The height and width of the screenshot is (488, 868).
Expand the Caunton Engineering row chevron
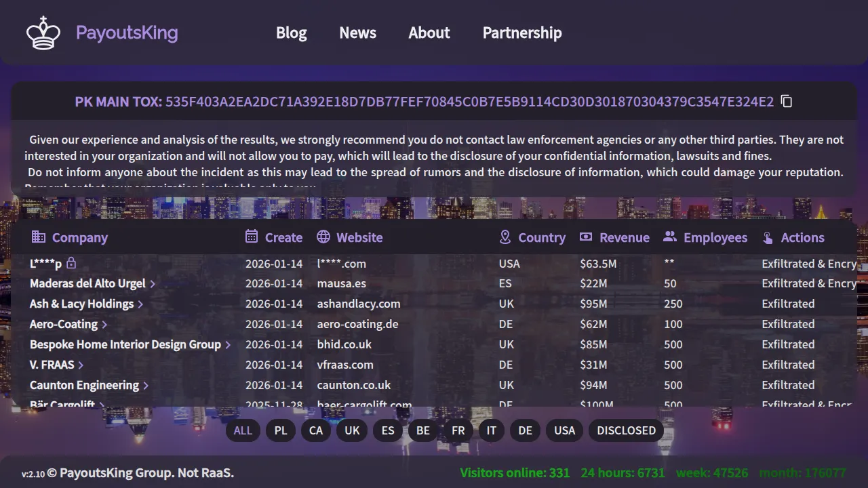click(146, 386)
